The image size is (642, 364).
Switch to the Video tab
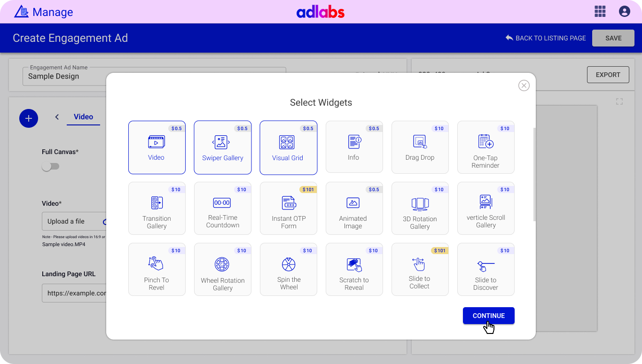83,117
